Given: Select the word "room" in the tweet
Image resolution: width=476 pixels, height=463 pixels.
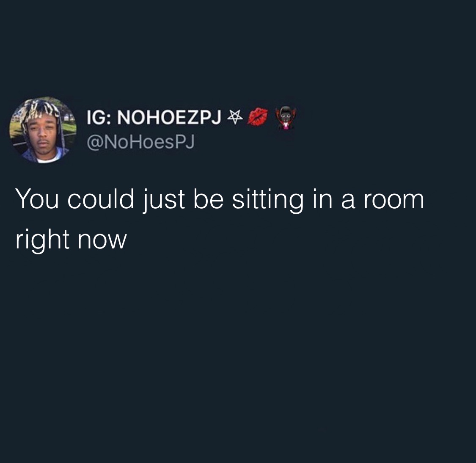Looking at the screenshot, I should pos(393,201).
